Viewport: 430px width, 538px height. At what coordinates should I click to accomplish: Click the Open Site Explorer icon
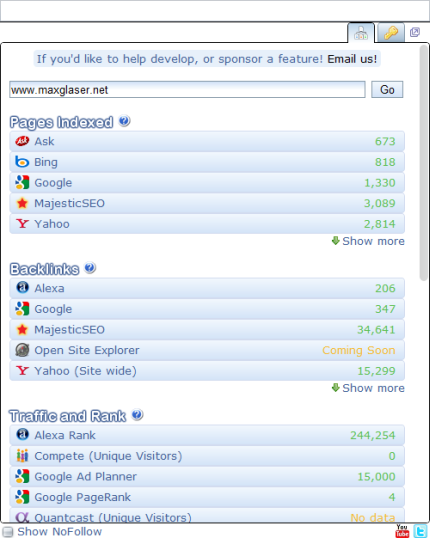[x=22, y=350]
